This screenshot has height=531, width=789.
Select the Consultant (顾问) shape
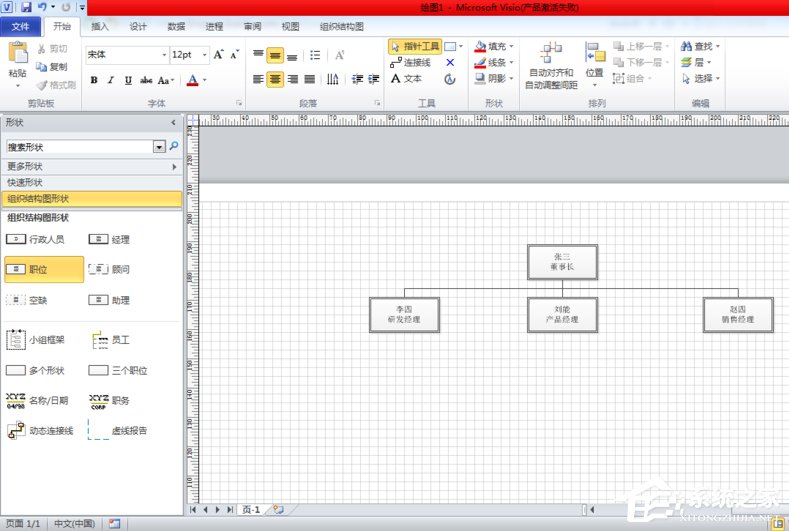click(109, 269)
